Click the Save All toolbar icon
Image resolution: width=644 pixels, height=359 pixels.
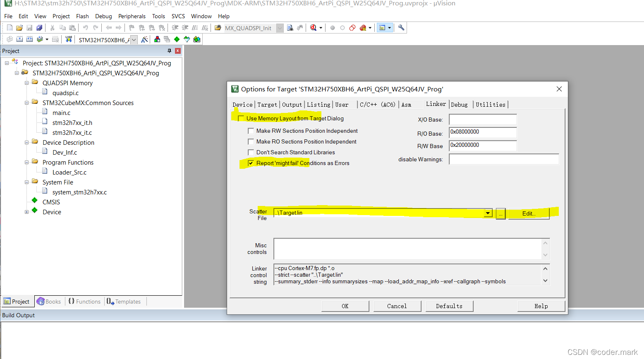click(x=39, y=28)
